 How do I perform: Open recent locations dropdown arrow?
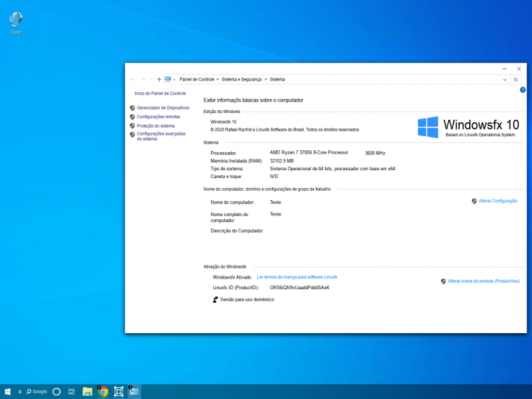[151, 79]
